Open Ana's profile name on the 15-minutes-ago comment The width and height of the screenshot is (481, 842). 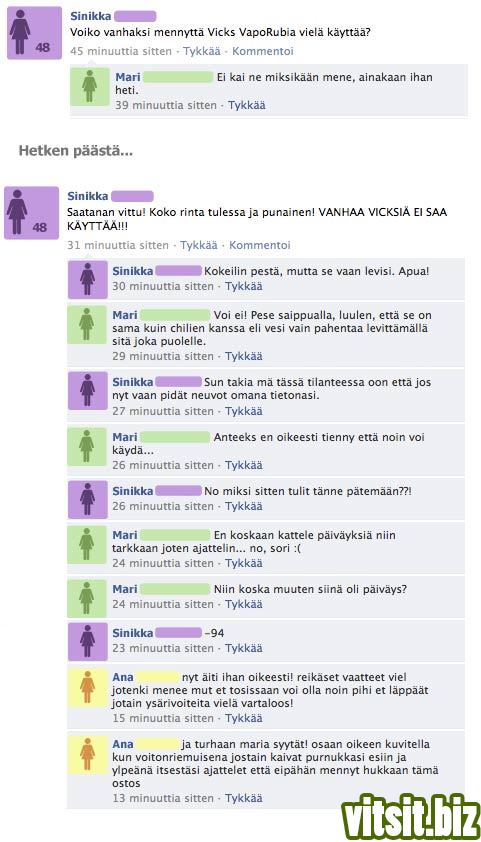click(x=123, y=677)
